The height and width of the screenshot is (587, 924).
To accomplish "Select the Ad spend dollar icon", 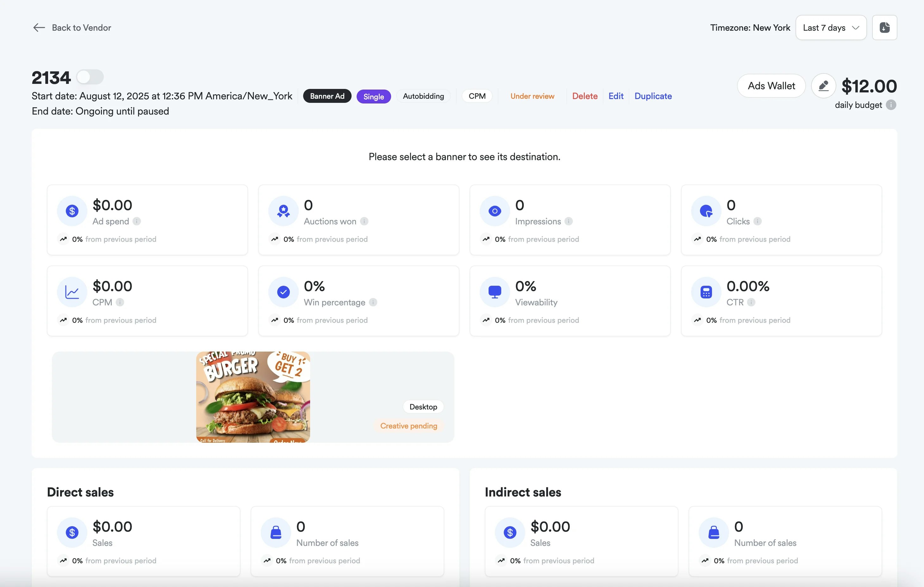I will coord(72,211).
